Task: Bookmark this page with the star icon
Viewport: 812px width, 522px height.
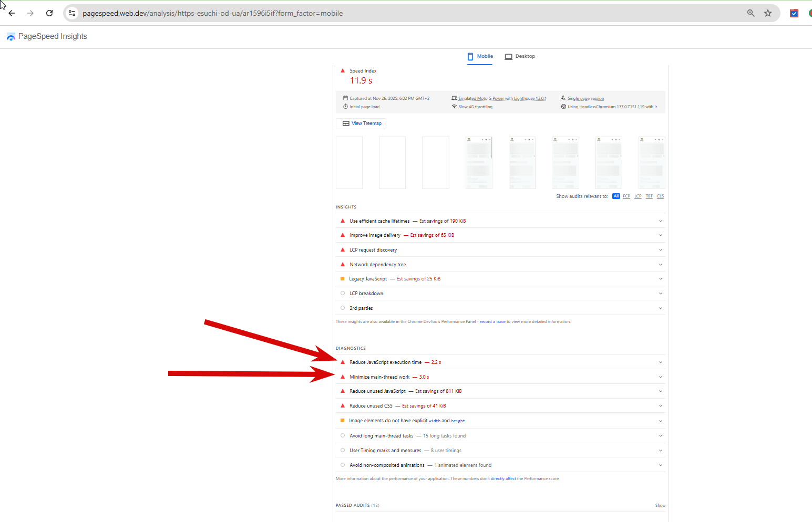Action: 768,13
